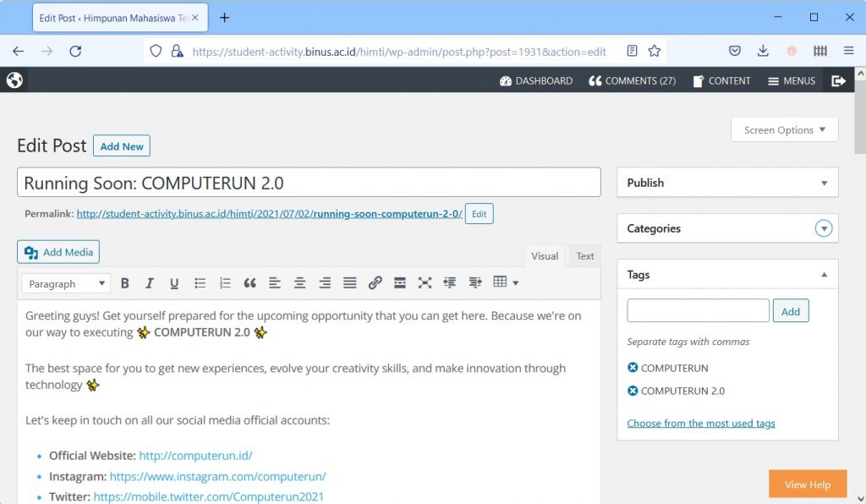Remove the COMPUTERUN 2.0 tag
This screenshot has height=504, width=866.
633,391
